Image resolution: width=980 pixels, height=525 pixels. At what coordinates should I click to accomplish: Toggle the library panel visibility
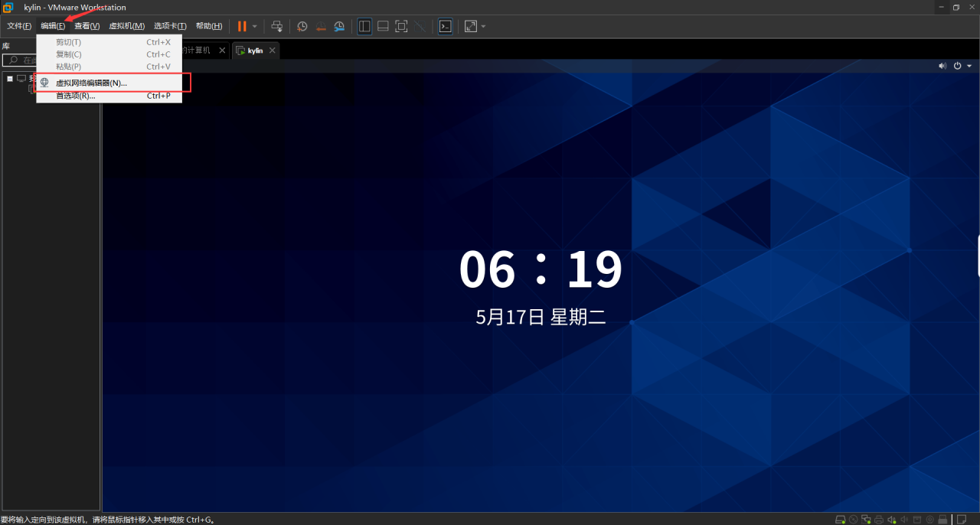tap(364, 26)
